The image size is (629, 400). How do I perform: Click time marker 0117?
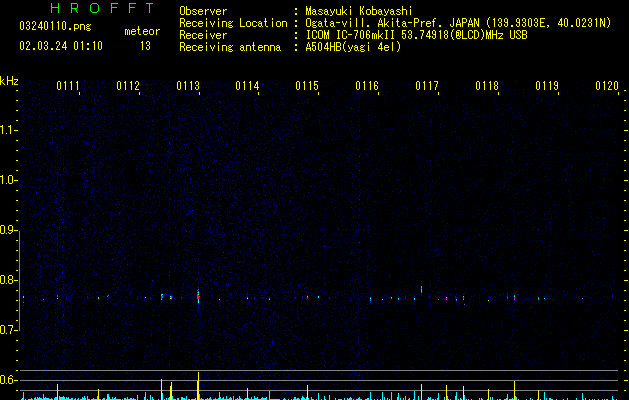coord(427,86)
